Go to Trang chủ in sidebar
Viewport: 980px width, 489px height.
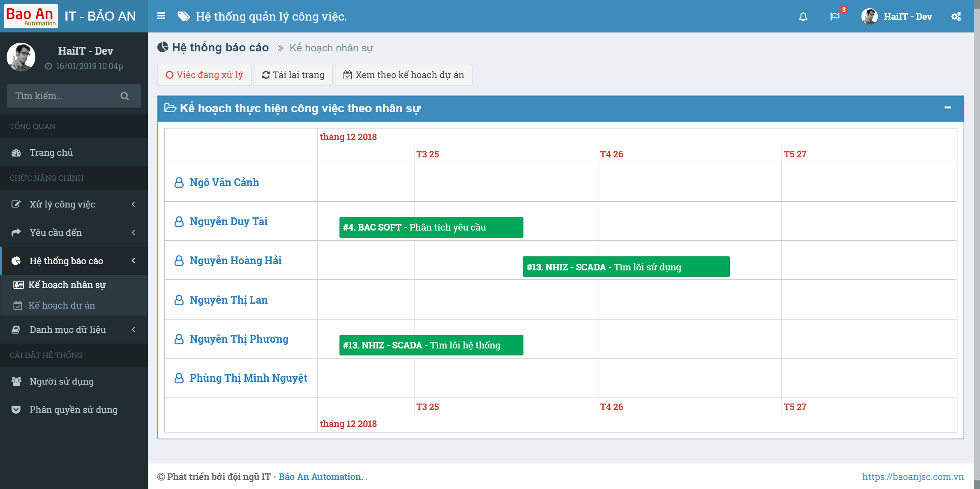[x=51, y=152]
